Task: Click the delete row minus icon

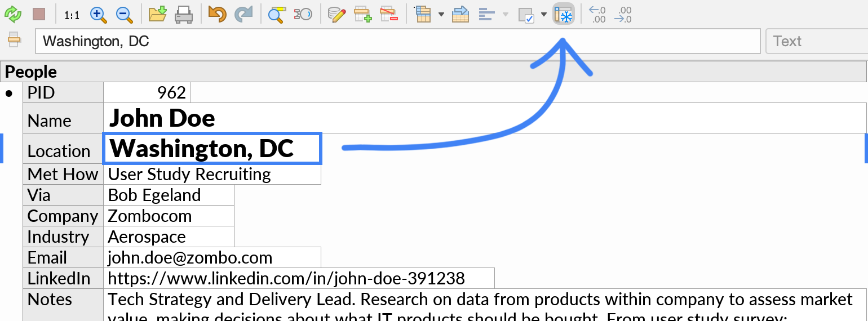Action: pyautogui.click(x=389, y=14)
